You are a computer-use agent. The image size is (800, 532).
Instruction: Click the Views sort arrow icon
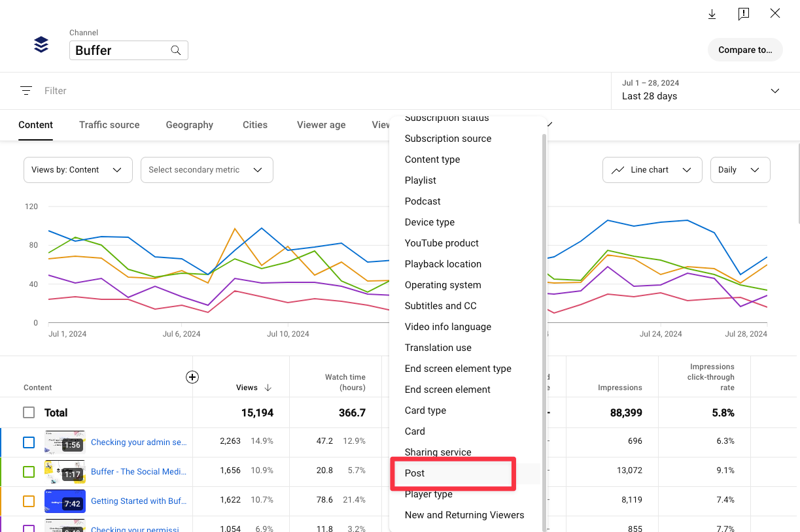268,388
